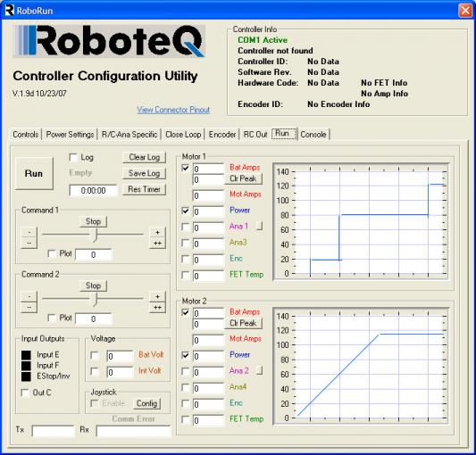Click Motor 1 Clr Peak button
This screenshot has height=455, width=476.
tap(243, 178)
